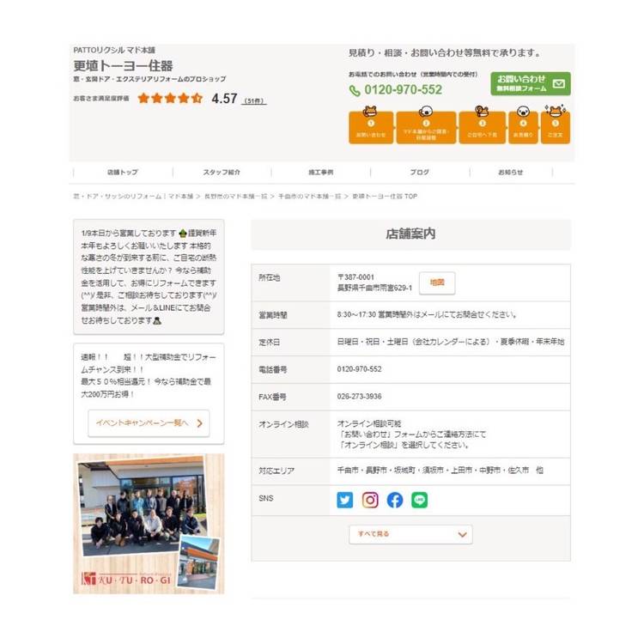Viewport: 644px width, 644px height.
Task: Click 長野県のマド本舗一覧 breadcrumb link
Action: (x=236, y=197)
